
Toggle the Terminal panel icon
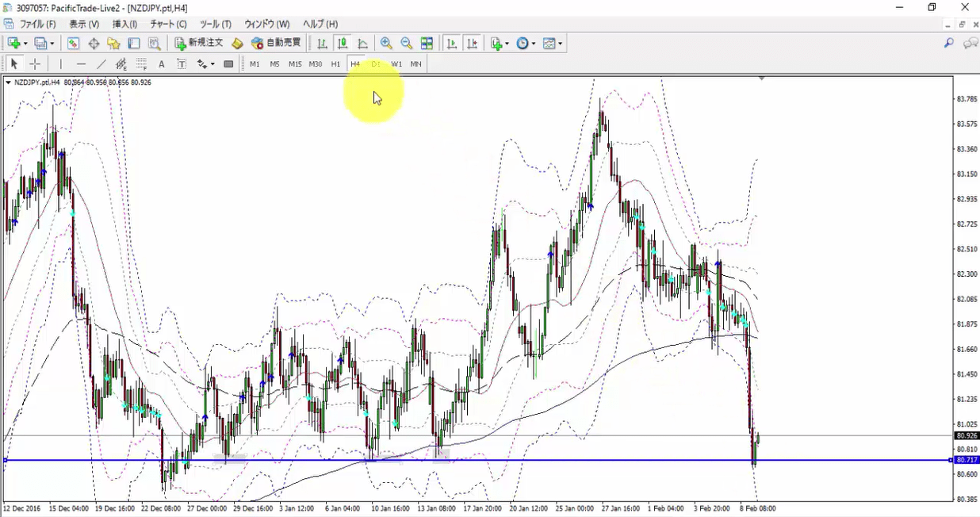pos(134,44)
